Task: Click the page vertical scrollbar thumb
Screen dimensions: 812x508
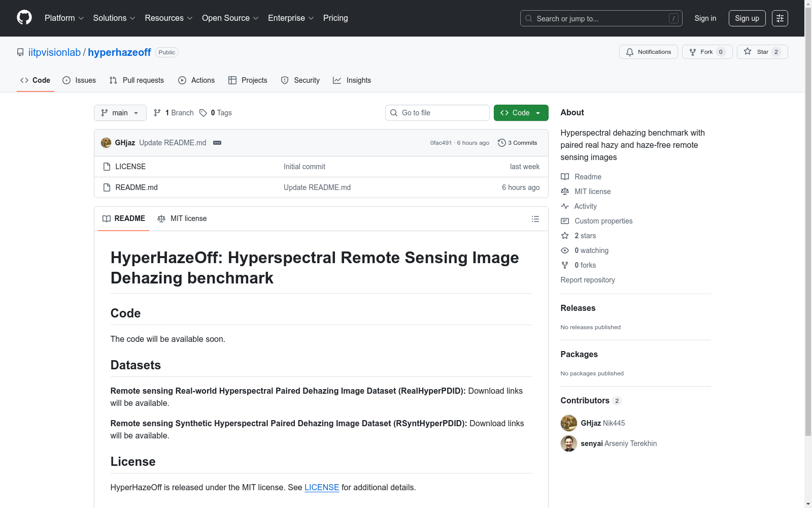Action: point(808,221)
